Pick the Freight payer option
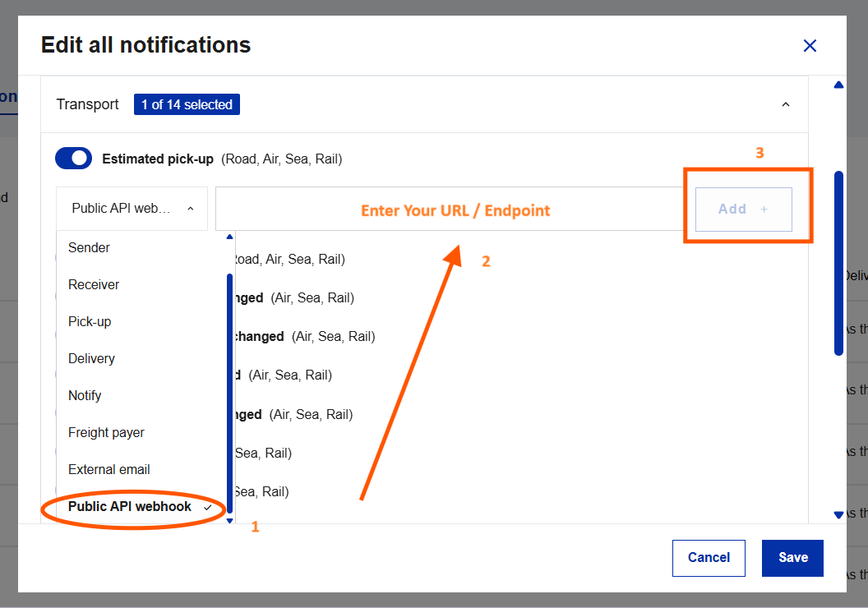Viewport: 868px width, 608px height. [x=106, y=432]
